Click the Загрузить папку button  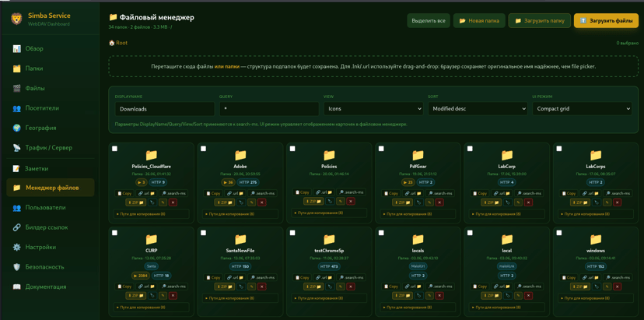pyautogui.click(x=539, y=20)
